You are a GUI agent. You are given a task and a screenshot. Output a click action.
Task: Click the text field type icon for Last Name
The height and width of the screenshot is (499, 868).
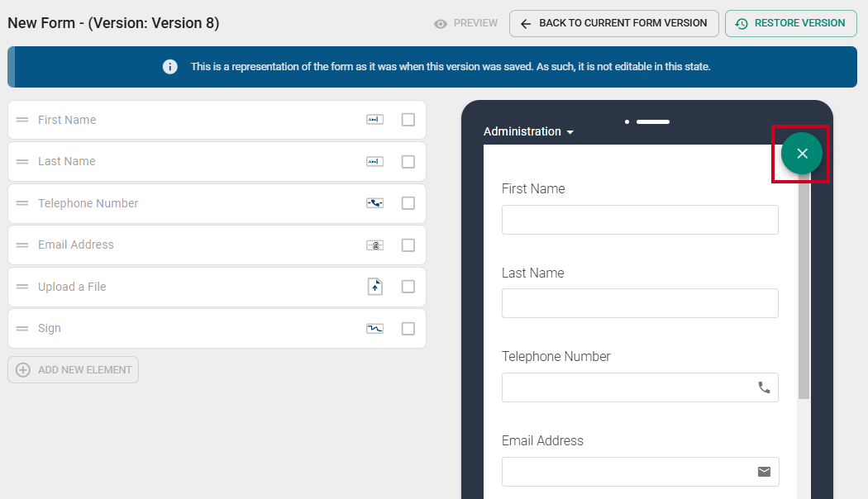click(x=374, y=162)
